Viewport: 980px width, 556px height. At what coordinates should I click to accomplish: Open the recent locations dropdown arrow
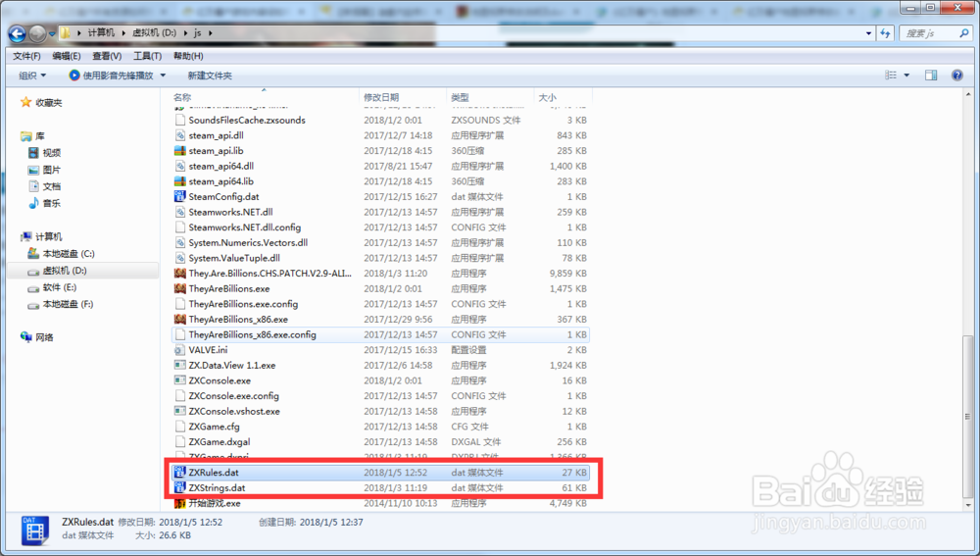point(52,33)
